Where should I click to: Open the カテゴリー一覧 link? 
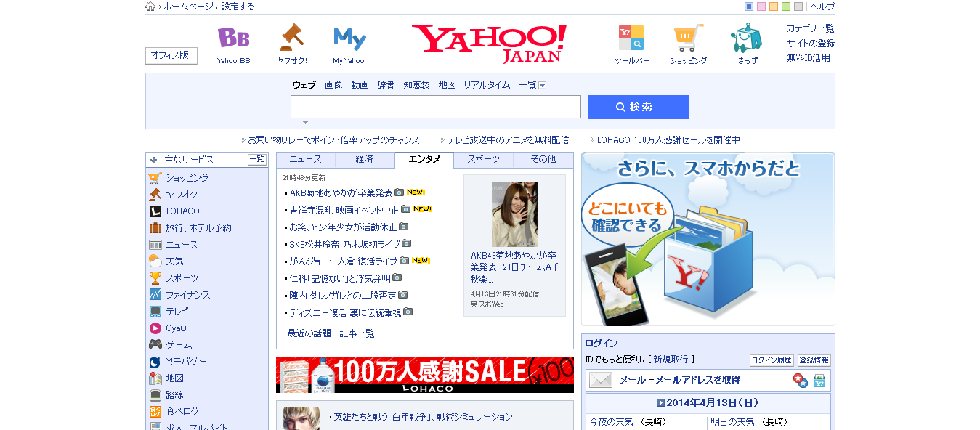coord(811,28)
